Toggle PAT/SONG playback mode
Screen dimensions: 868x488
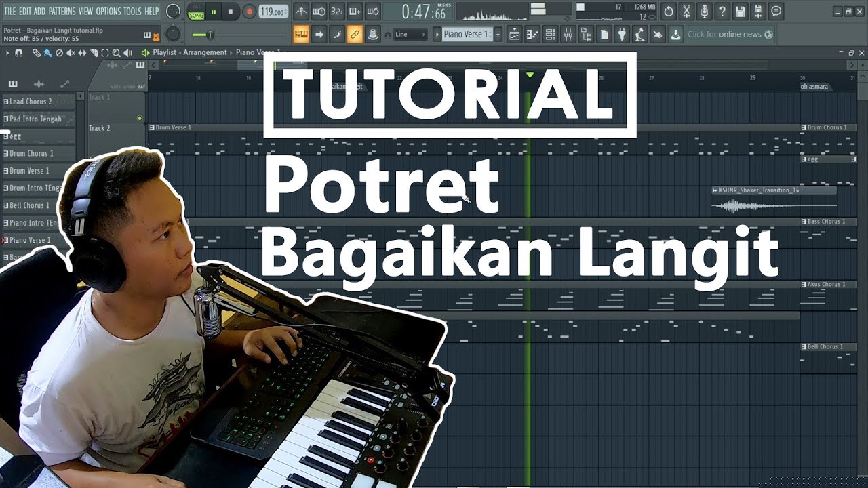click(x=196, y=12)
